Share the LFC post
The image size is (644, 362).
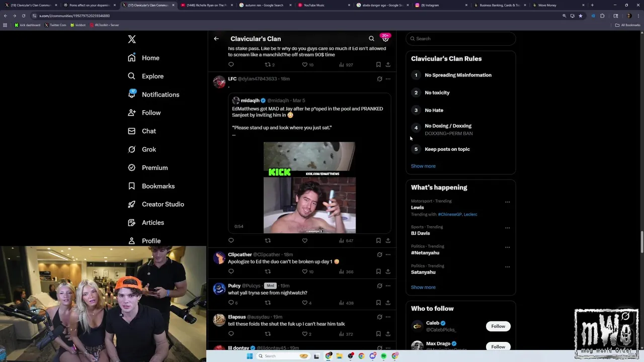pyautogui.click(x=388, y=240)
